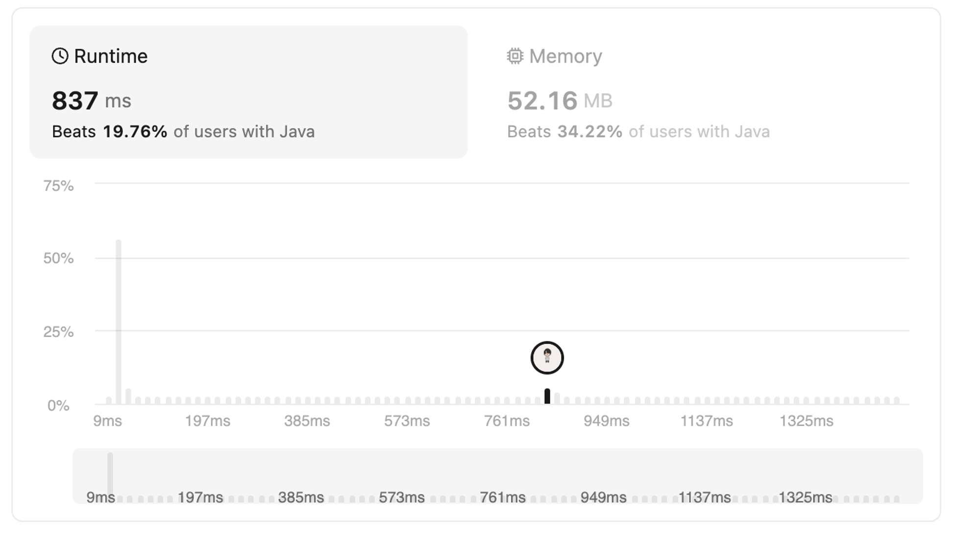
Task: Click the highlighted black bar at 837ms
Action: 547,396
